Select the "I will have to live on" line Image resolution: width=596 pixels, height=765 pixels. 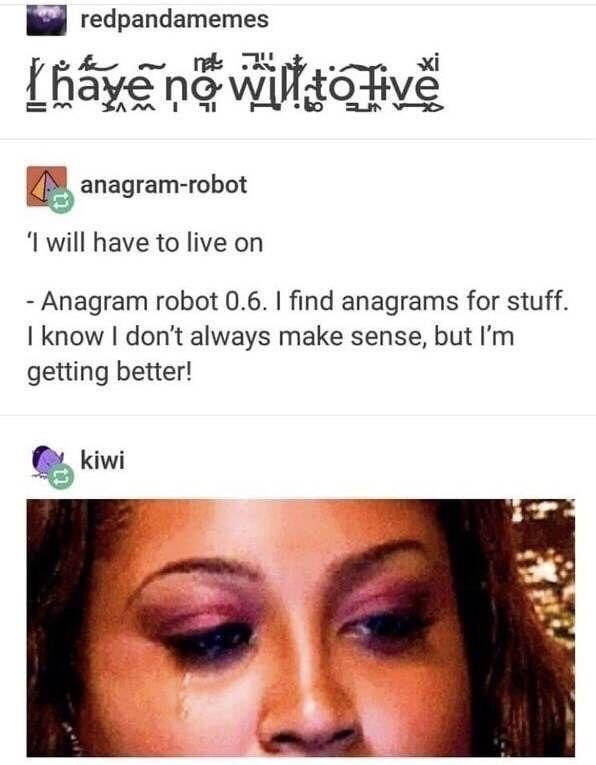(x=145, y=243)
